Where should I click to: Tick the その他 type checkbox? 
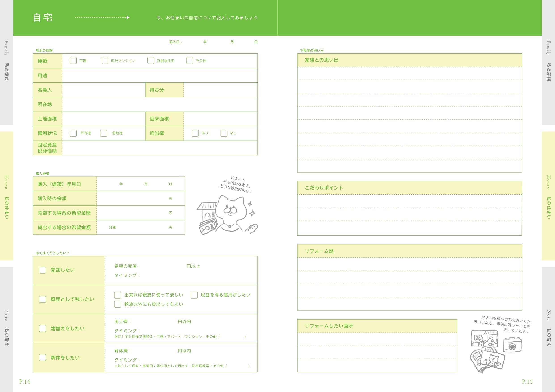pyautogui.click(x=190, y=60)
